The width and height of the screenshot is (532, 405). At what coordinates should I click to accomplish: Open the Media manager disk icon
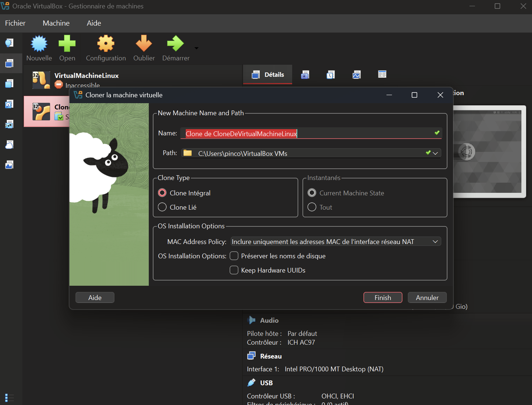(9, 104)
